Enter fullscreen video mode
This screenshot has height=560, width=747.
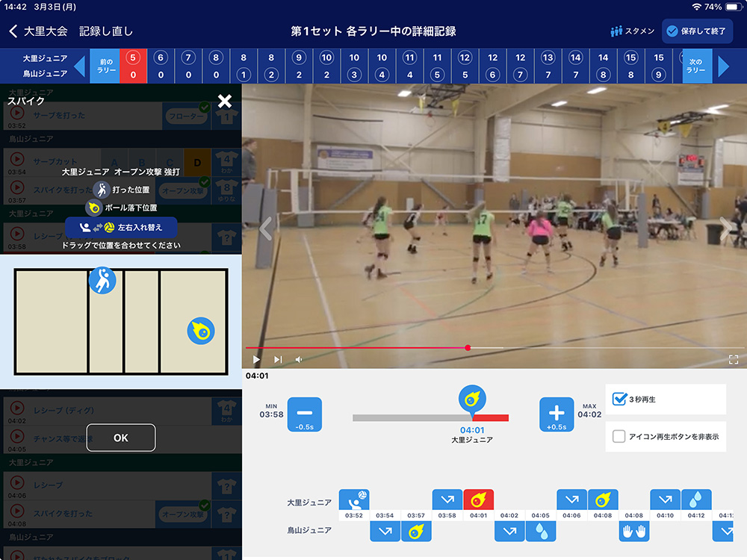tap(734, 359)
